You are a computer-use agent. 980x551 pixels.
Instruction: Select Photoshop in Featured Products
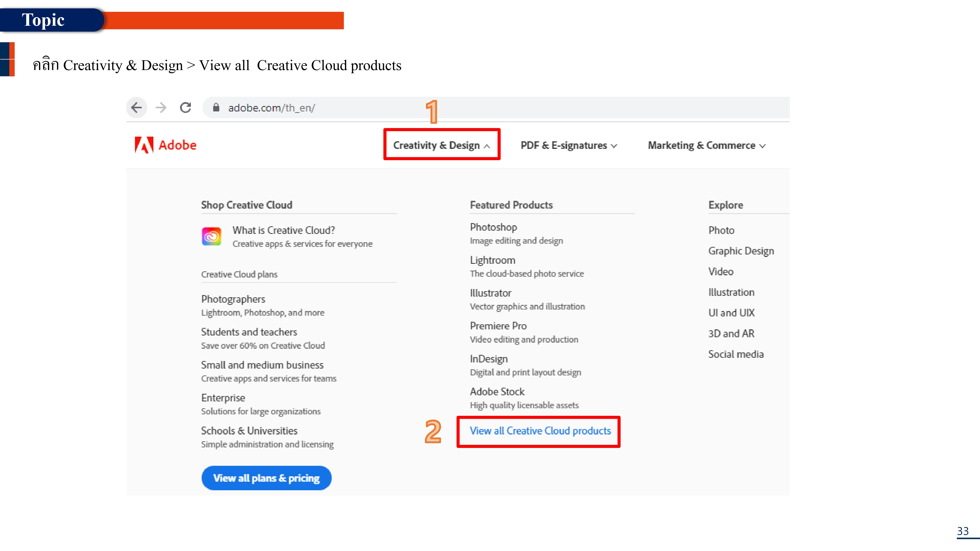pos(493,227)
